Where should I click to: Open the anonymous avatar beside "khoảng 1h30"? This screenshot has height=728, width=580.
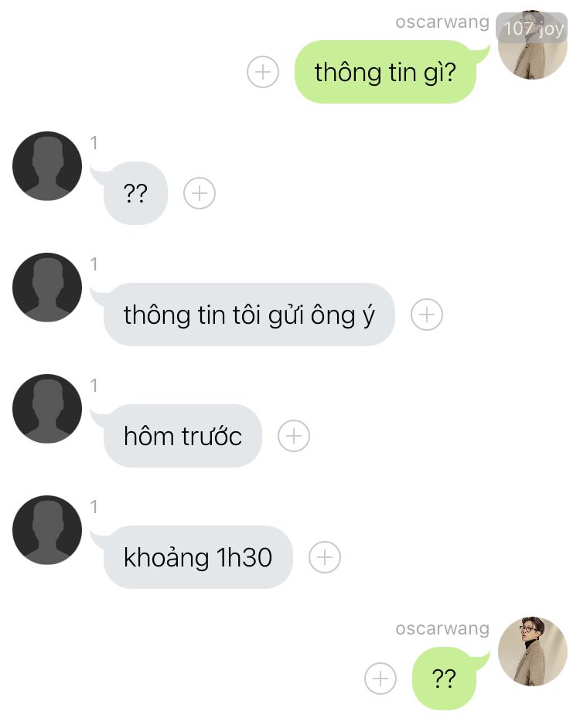(47, 529)
